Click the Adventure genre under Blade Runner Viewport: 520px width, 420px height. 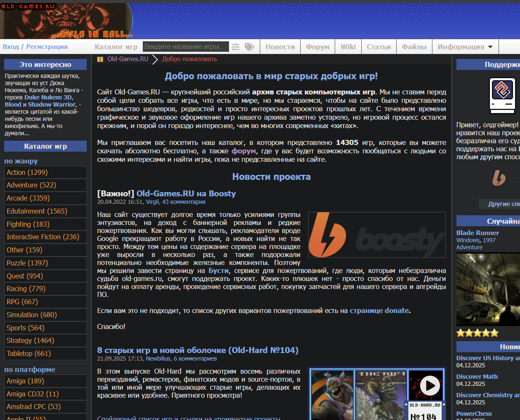click(x=469, y=247)
